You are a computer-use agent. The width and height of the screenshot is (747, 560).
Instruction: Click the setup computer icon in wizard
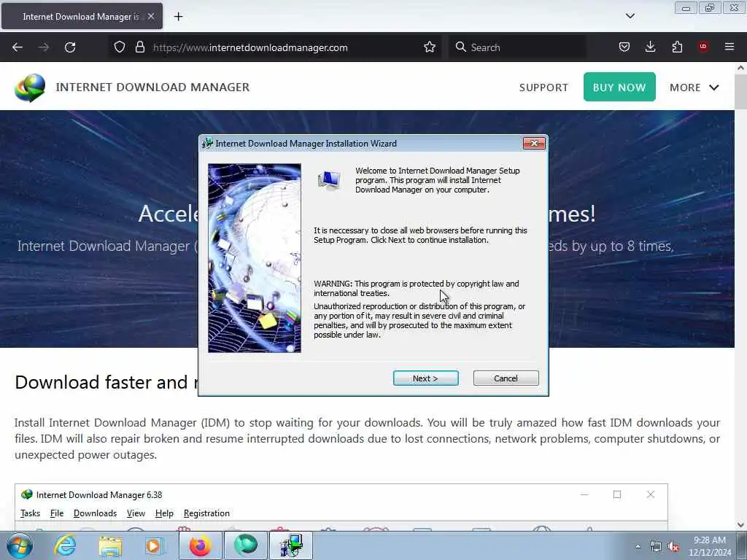[x=329, y=181]
